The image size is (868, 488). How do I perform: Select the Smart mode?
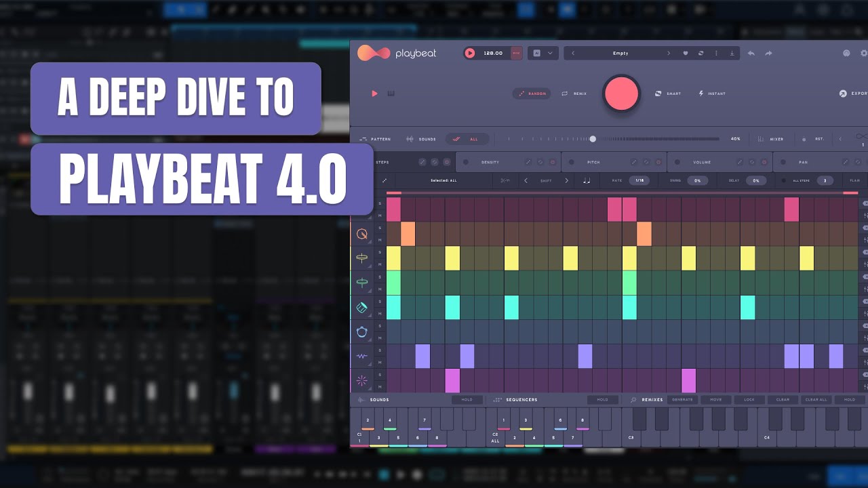[668, 94]
